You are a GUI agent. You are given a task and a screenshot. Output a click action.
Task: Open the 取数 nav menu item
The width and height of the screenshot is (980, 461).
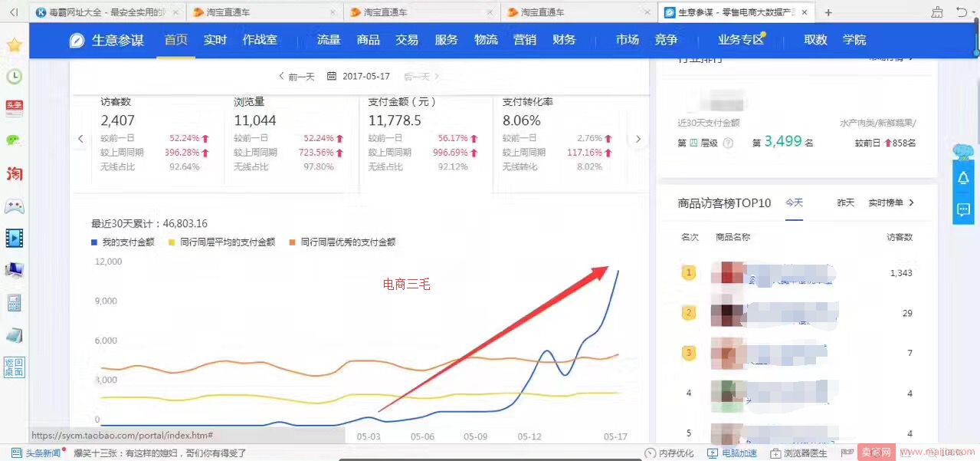(815, 40)
